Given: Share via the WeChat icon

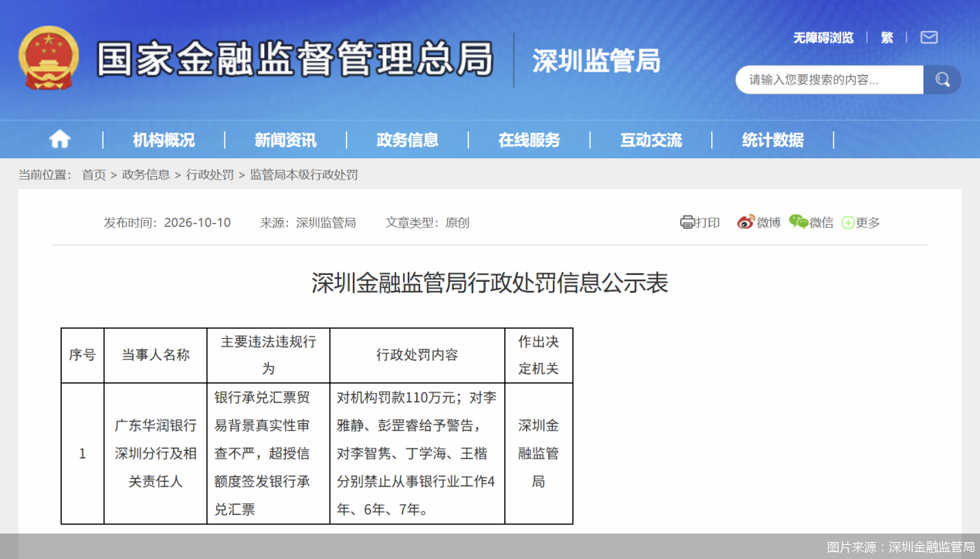Looking at the screenshot, I should pos(799,222).
